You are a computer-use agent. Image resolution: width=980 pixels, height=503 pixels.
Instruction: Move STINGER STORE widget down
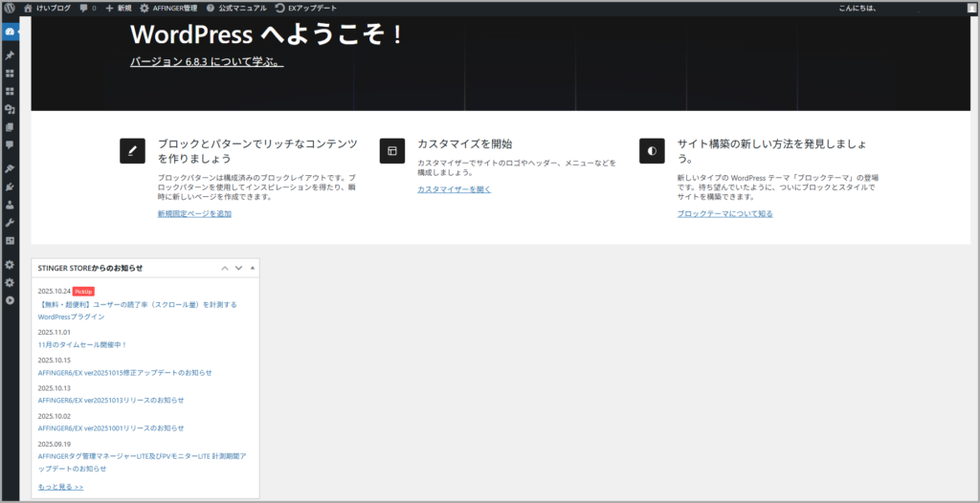point(238,268)
